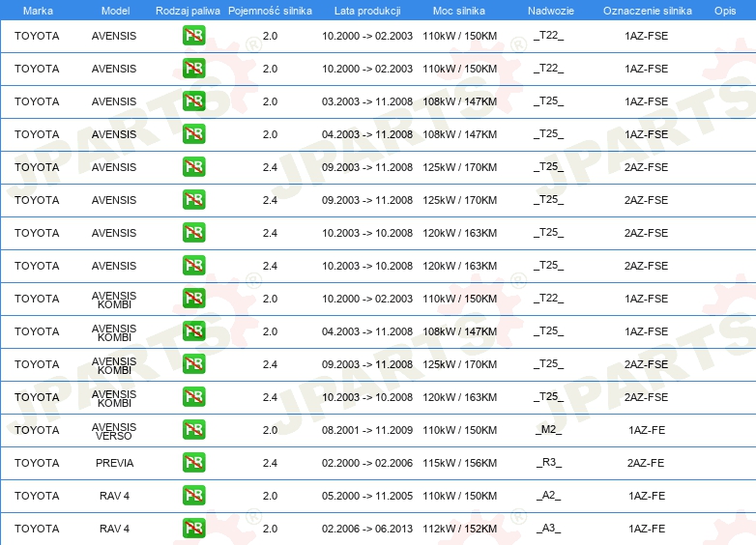The height and width of the screenshot is (545, 756).
Task: Click 1AZ-FSE in the AVENSIS KOMBI _T22_ row
Action: coord(646,299)
